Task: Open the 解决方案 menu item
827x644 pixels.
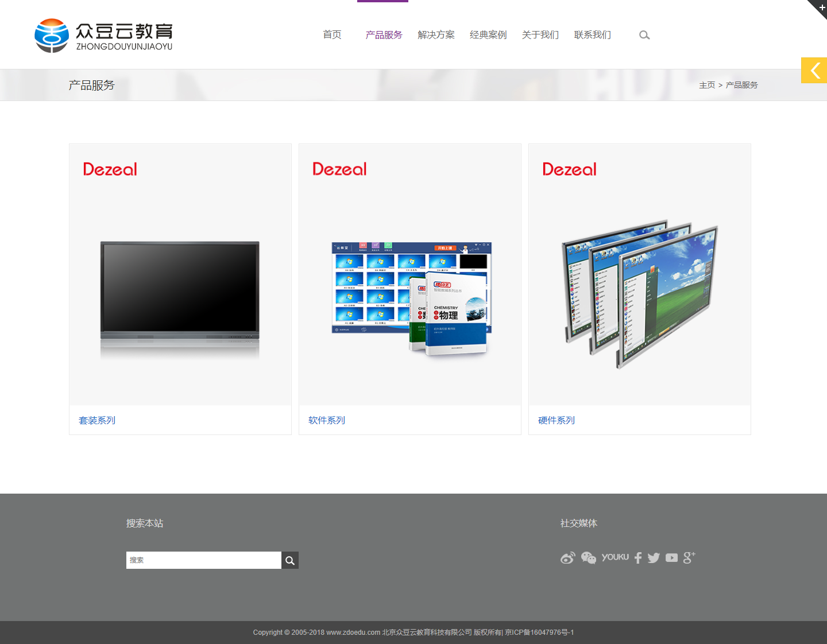Action: [x=436, y=35]
